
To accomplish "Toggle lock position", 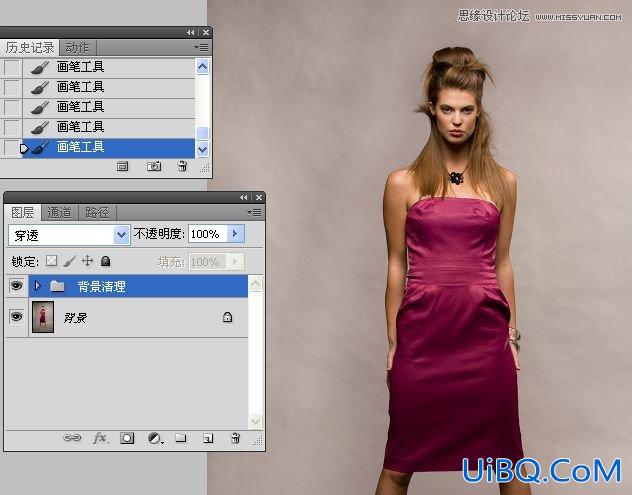I will [87, 261].
